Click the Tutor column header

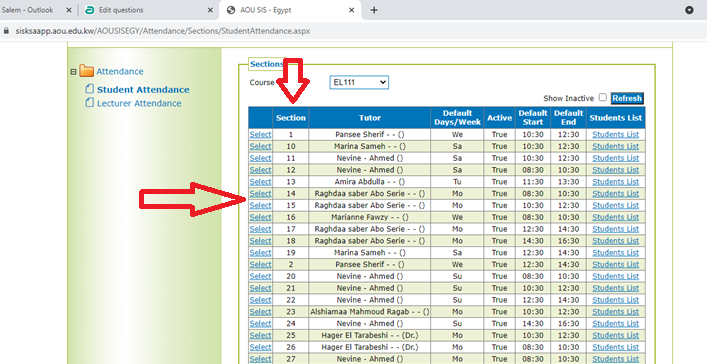point(370,118)
